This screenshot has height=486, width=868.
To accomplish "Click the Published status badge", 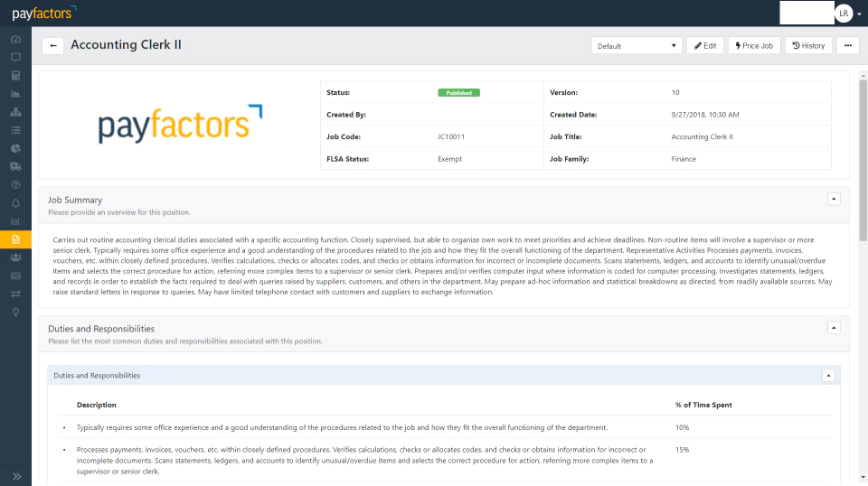I will (x=459, y=93).
